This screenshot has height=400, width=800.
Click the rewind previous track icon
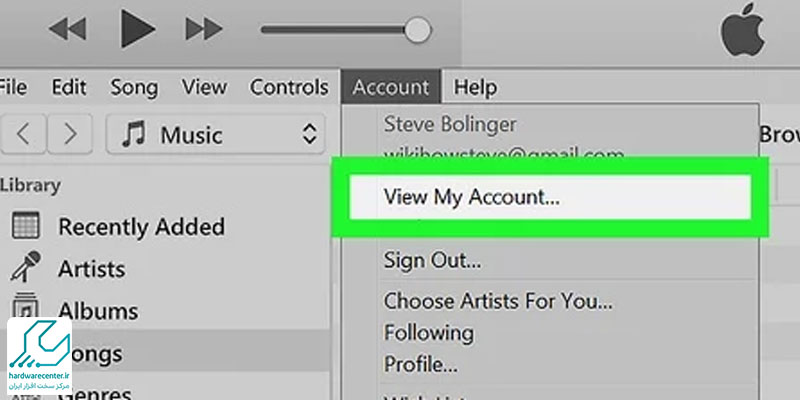67,29
